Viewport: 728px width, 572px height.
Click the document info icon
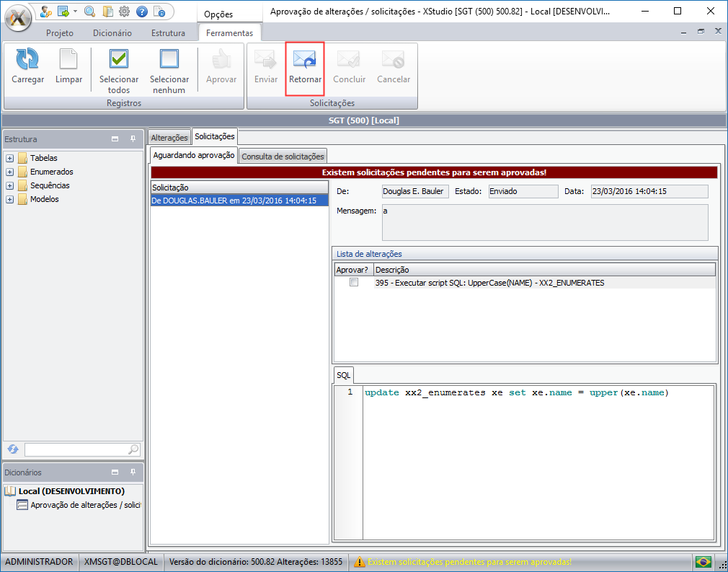click(159, 11)
